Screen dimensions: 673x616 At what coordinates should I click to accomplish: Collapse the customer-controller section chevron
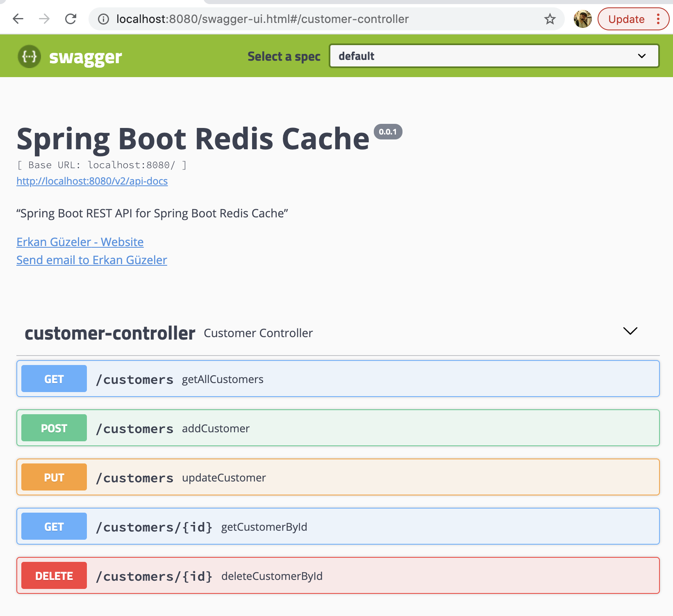tap(630, 331)
